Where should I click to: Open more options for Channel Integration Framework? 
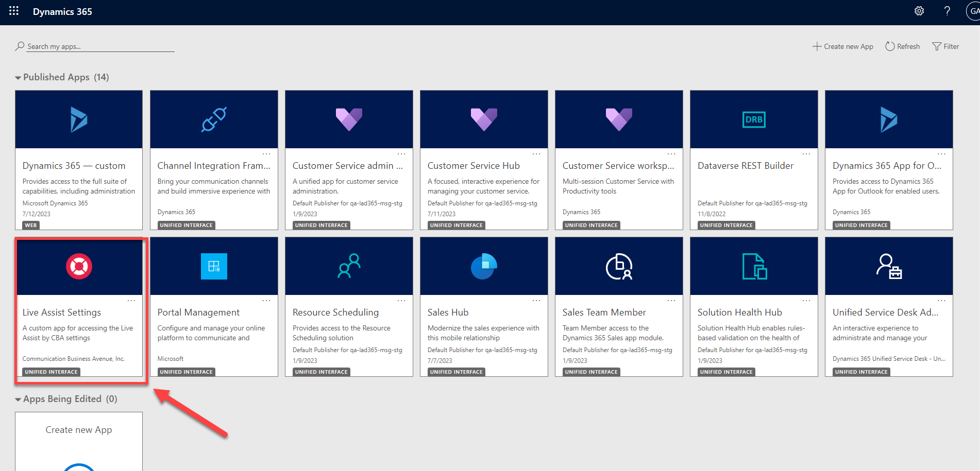point(266,154)
